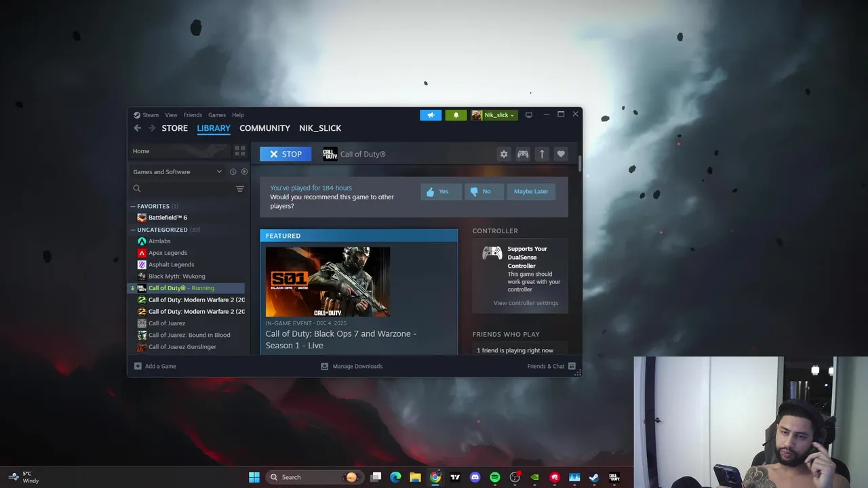The width and height of the screenshot is (868, 488).
Task: Open Google Chrome from taskbar
Action: click(x=435, y=477)
